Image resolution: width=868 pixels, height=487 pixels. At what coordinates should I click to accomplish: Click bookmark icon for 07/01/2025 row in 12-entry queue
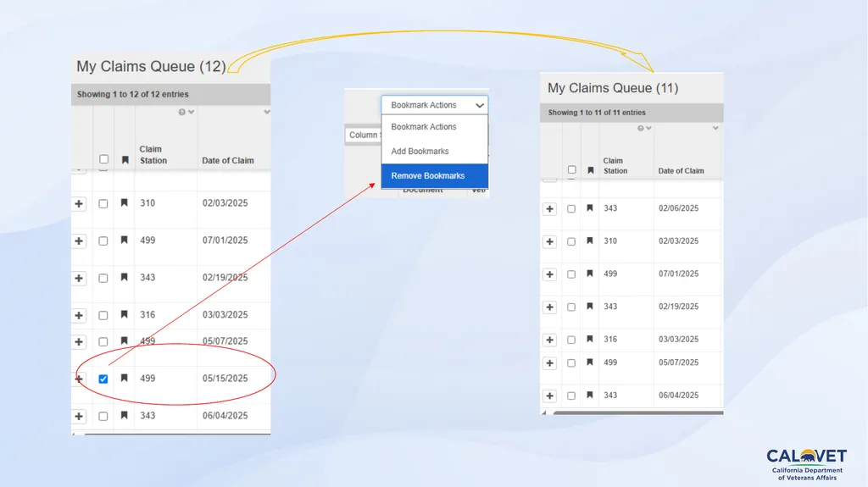click(124, 241)
